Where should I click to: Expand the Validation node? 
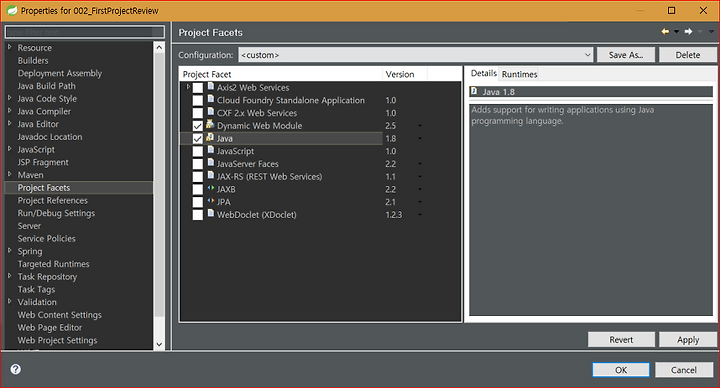click(x=10, y=301)
